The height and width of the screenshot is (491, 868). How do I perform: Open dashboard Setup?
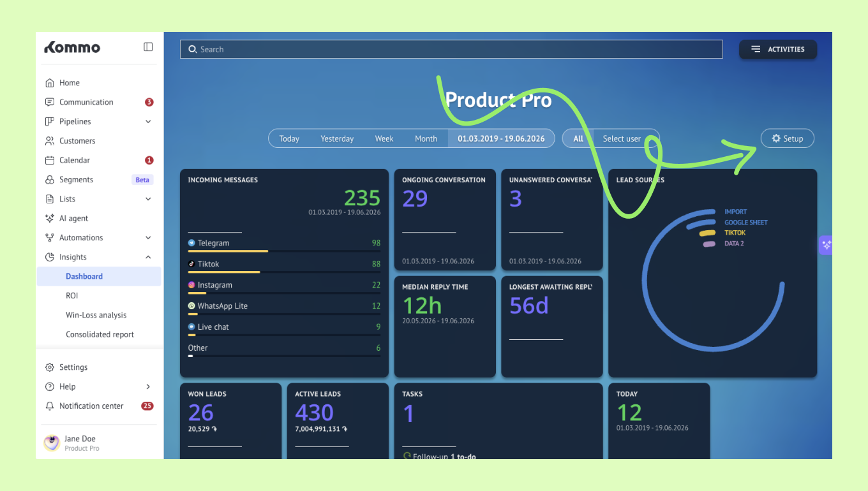click(788, 138)
